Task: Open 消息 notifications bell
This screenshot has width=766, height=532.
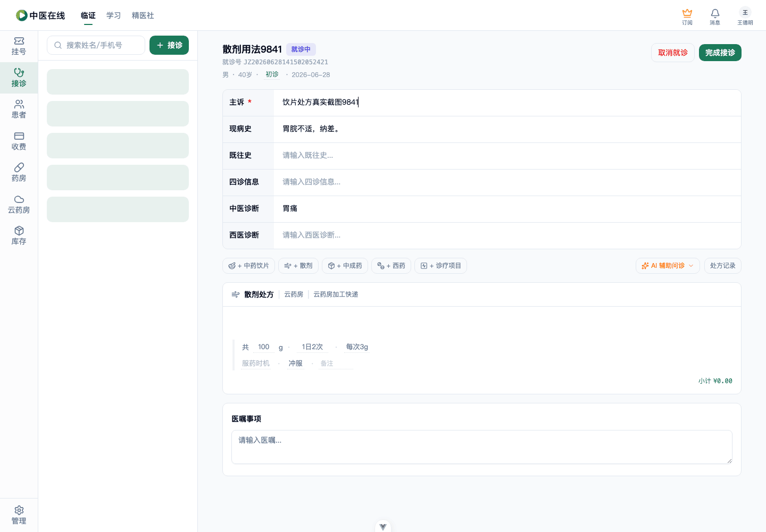Action: (715, 16)
